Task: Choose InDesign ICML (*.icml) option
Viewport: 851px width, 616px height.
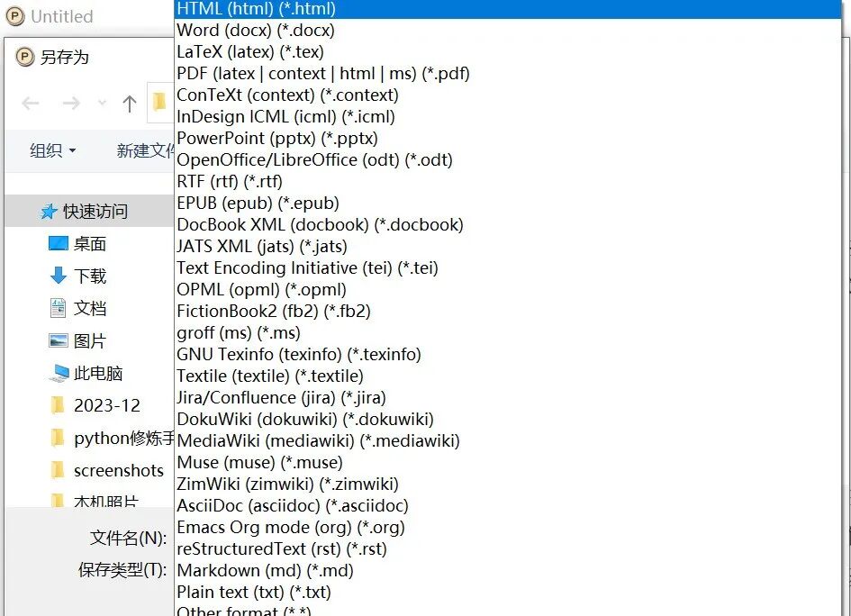Action: [x=508, y=117]
